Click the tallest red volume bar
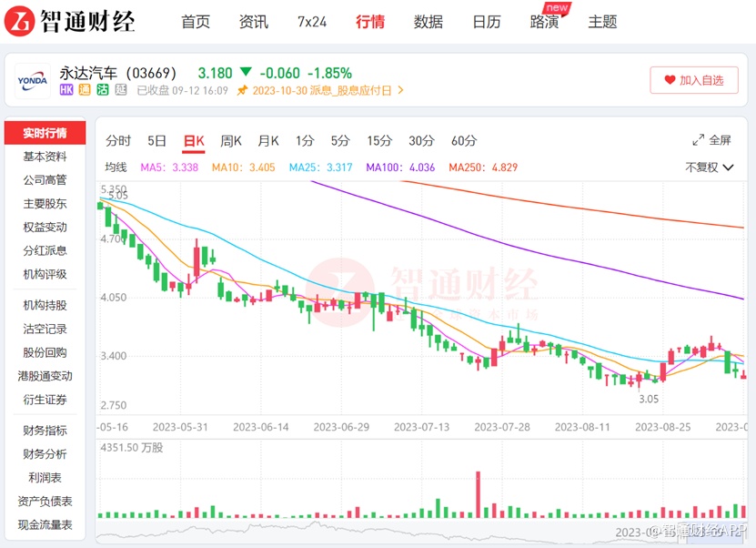756x548 pixels. [x=478, y=494]
